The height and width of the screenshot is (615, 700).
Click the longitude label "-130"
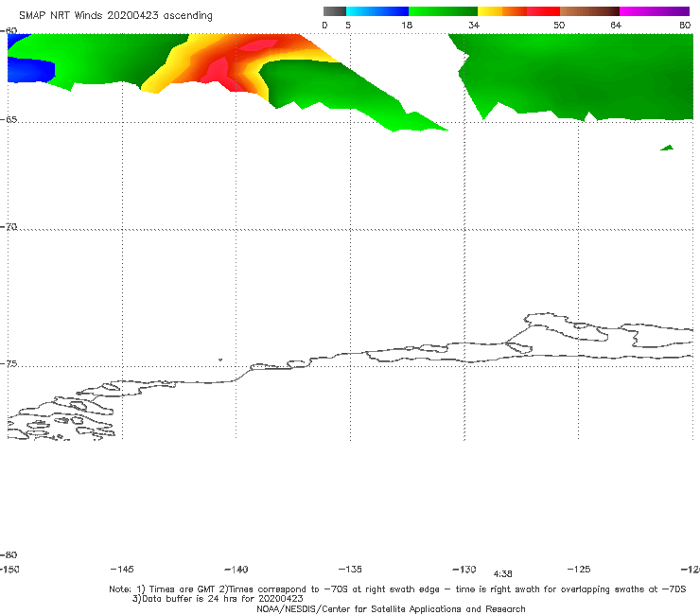coord(464,570)
